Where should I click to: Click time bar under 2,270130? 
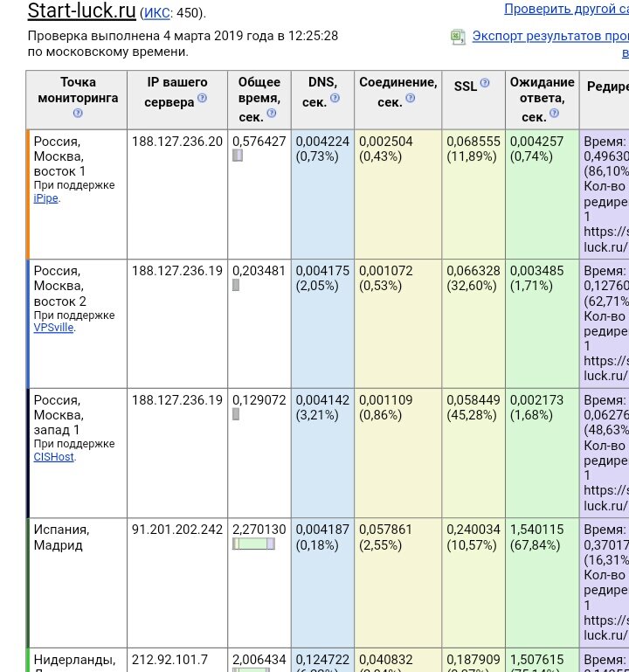[x=253, y=544]
